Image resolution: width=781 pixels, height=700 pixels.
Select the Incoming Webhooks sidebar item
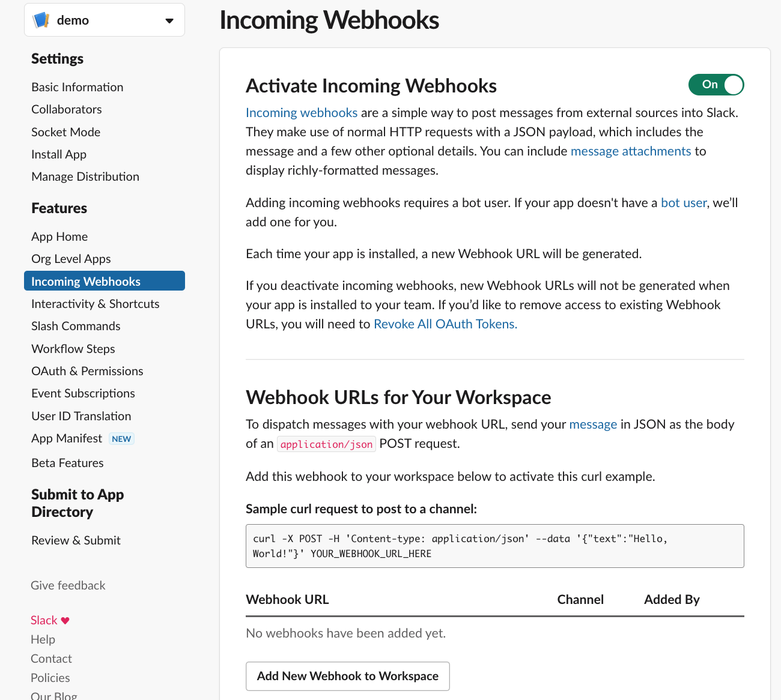pyautogui.click(x=105, y=281)
